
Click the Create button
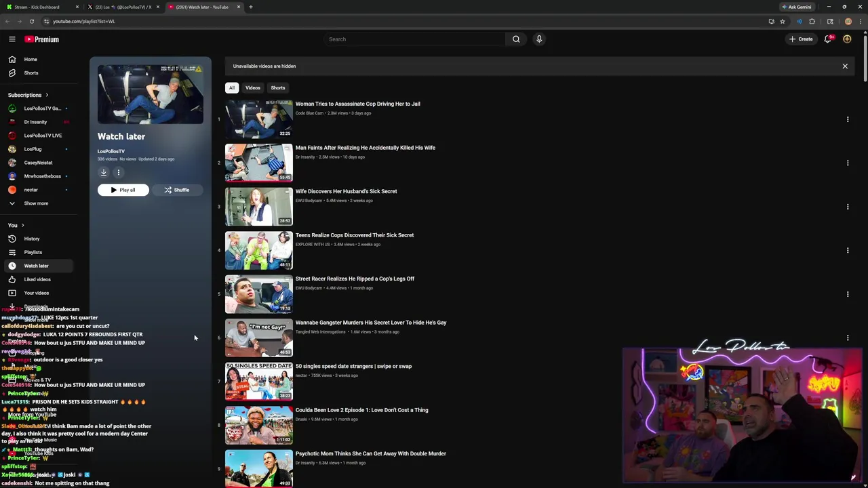pos(801,39)
